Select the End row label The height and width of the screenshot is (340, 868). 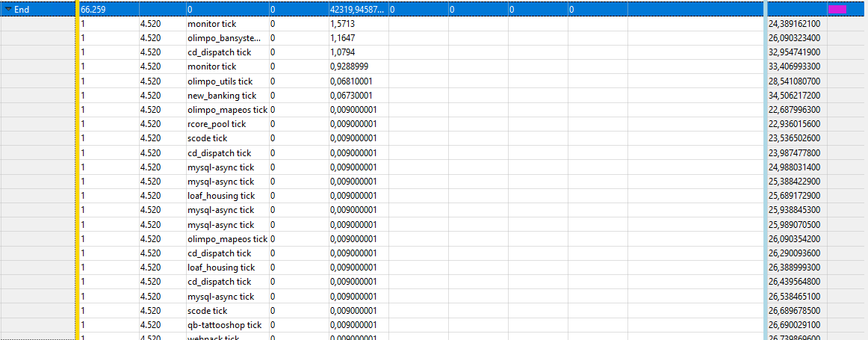(x=22, y=10)
